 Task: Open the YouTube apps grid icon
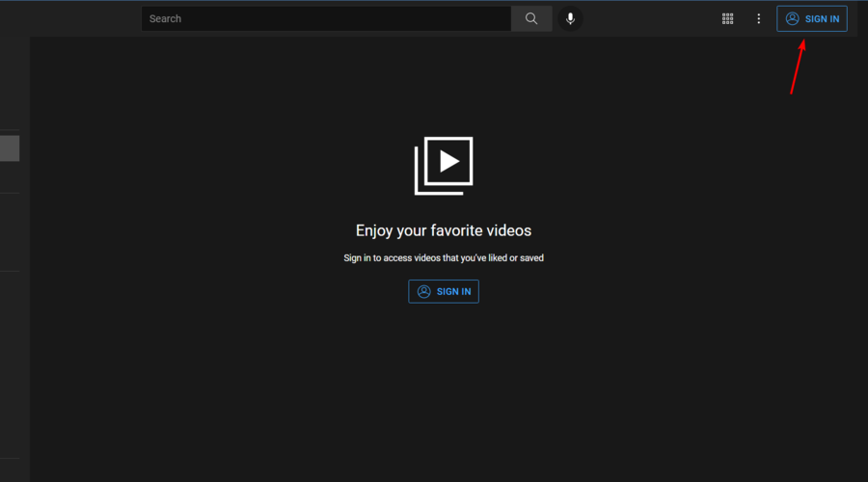727,19
